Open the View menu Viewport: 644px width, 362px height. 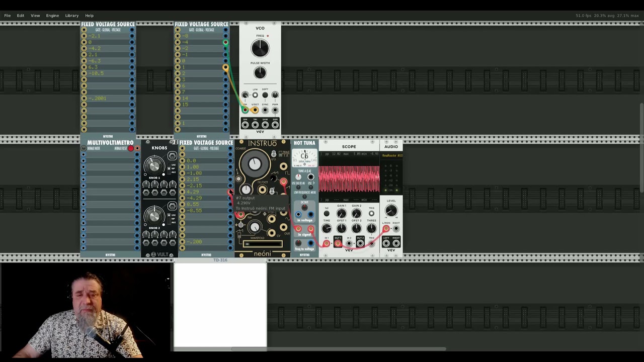click(x=35, y=16)
